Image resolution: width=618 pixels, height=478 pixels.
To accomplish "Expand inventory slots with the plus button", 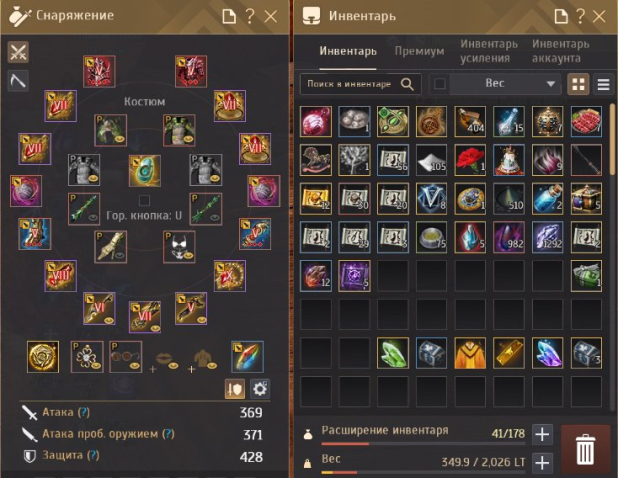I will pos(542,434).
